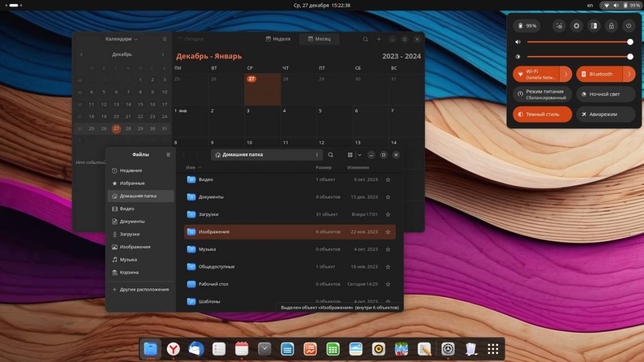Expand Wi-Fi network options
Image resolution: width=644 pixels, height=362 pixels.
pyautogui.click(x=566, y=73)
